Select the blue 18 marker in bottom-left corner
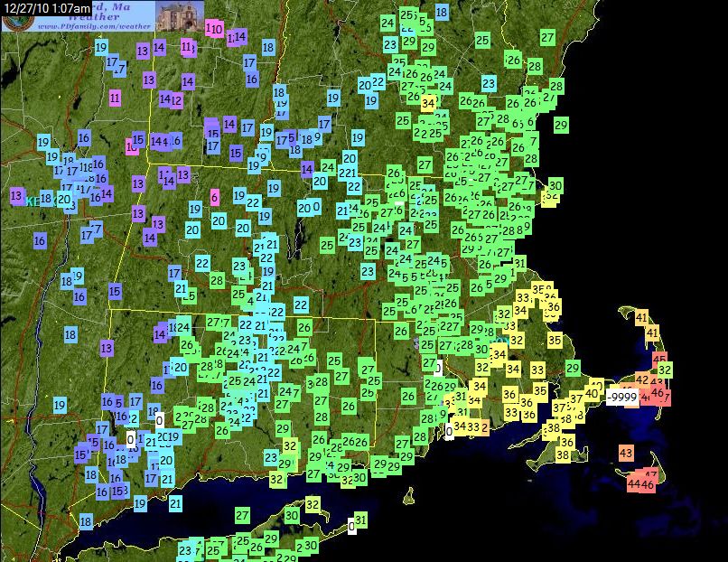Screen dimensions: 728x562 86,521
